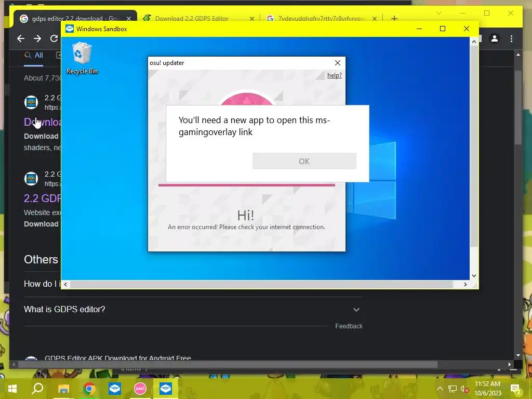Expand the What is GDPS editor? question

(356, 310)
